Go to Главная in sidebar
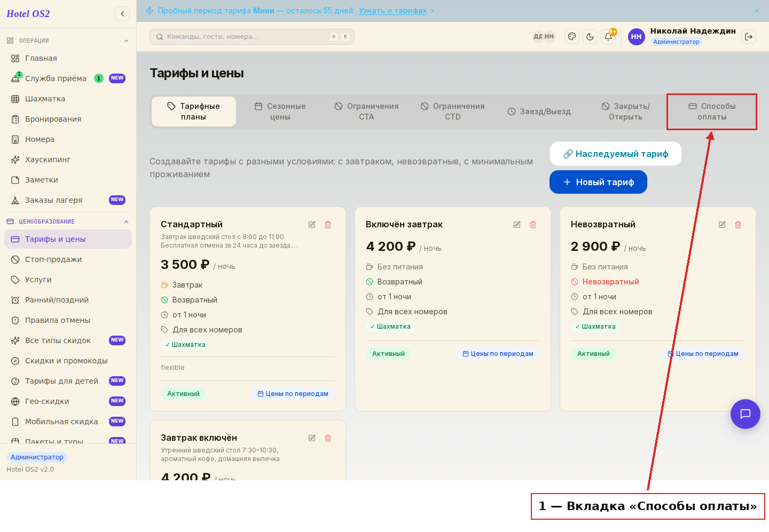Image resolution: width=769 pixels, height=532 pixels. pyautogui.click(x=68, y=58)
